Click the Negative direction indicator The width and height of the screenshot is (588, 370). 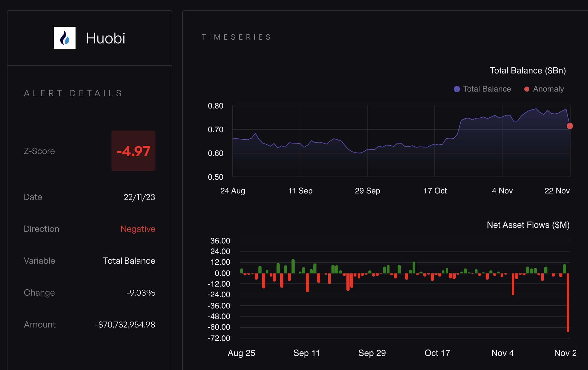coord(138,229)
